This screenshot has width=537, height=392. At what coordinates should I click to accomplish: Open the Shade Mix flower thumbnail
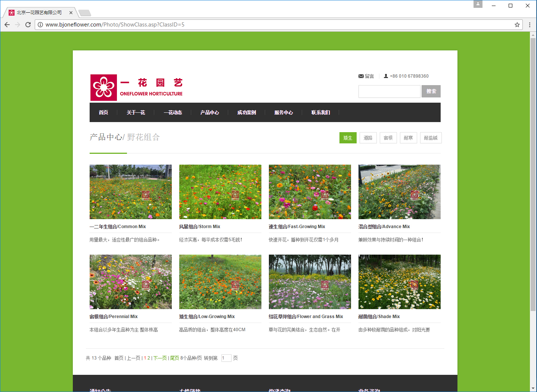pos(399,282)
